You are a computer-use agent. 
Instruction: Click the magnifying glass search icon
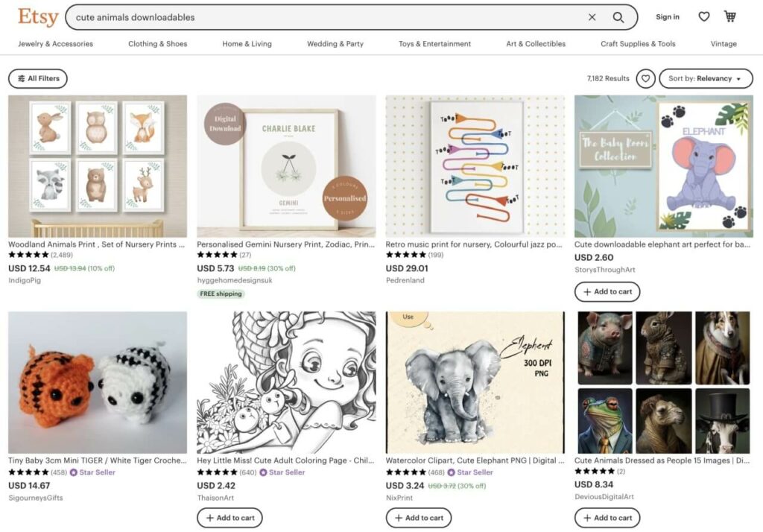pos(619,16)
